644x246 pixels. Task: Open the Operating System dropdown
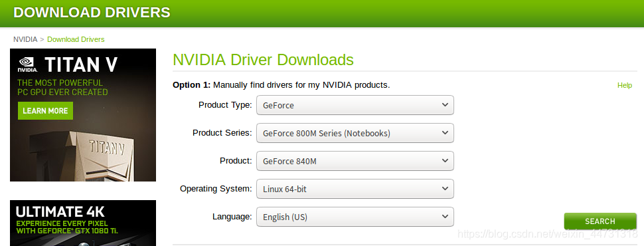click(x=355, y=189)
